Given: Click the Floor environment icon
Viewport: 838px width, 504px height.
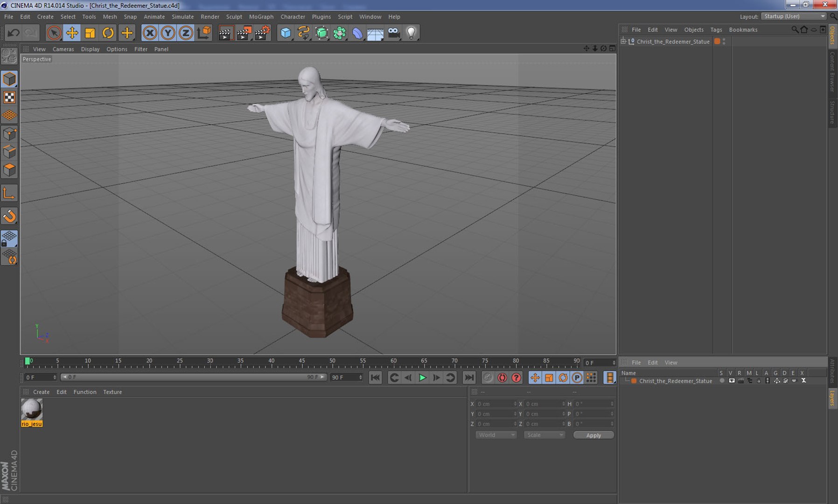Looking at the screenshot, I should point(375,33).
